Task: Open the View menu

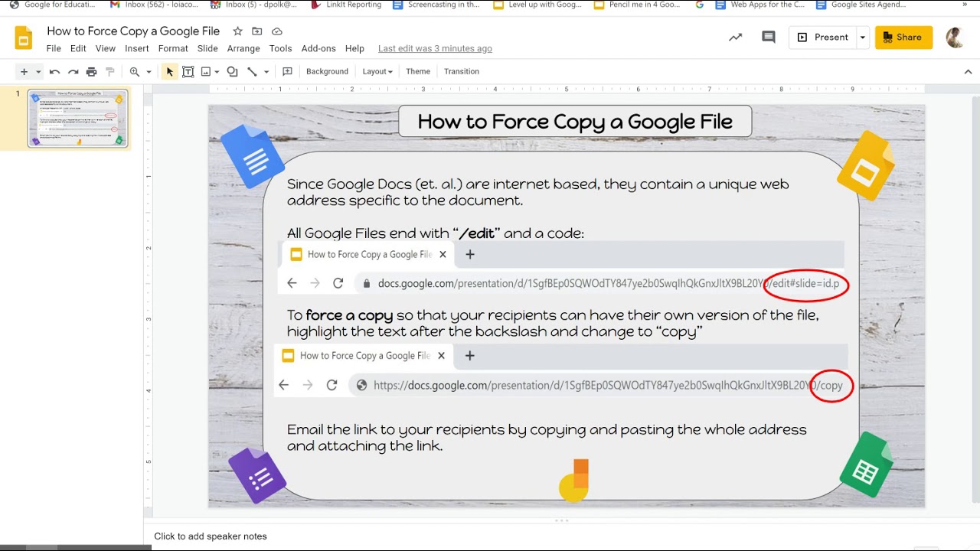Action: [x=106, y=48]
